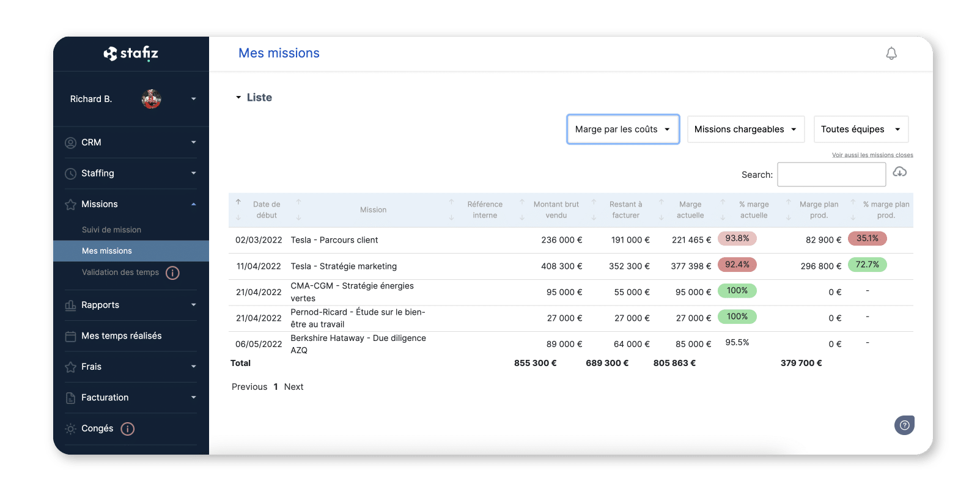Open the help question mark button
This screenshot has width=980, height=487.
pyautogui.click(x=904, y=425)
